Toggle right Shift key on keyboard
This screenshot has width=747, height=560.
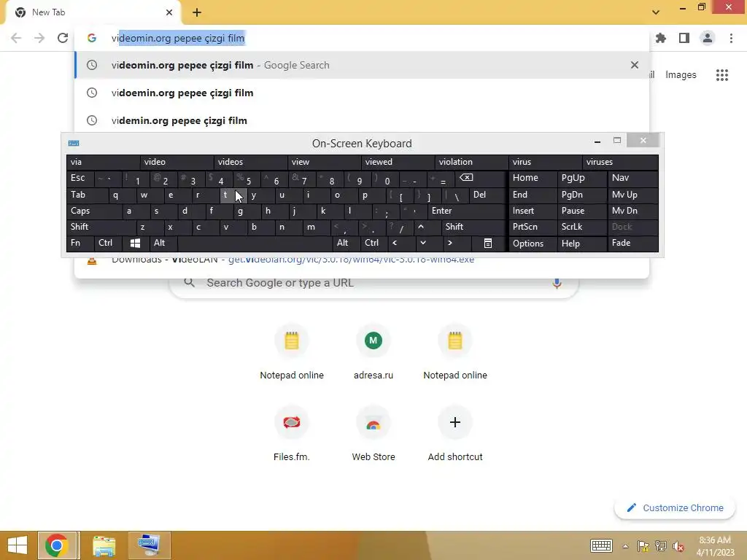[473, 227]
